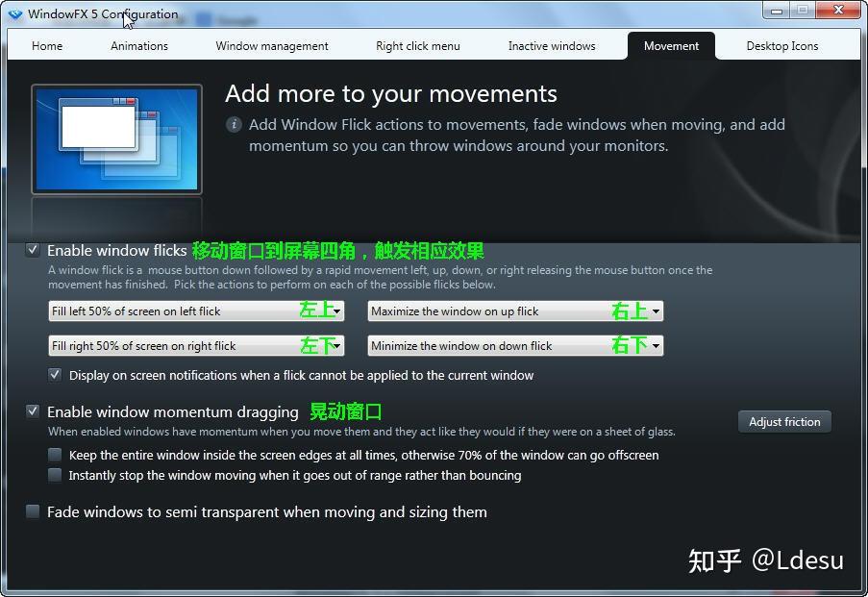Open the "Maximize the window on up flick" dropdown
The height and width of the screenshot is (597, 868).
(656, 311)
